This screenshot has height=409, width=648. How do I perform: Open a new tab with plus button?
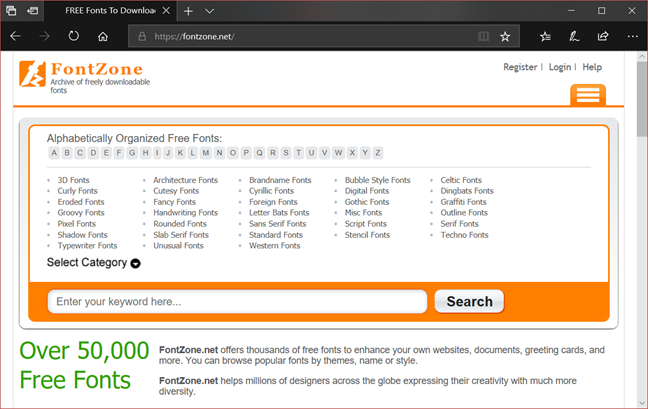tap(189, 10)
